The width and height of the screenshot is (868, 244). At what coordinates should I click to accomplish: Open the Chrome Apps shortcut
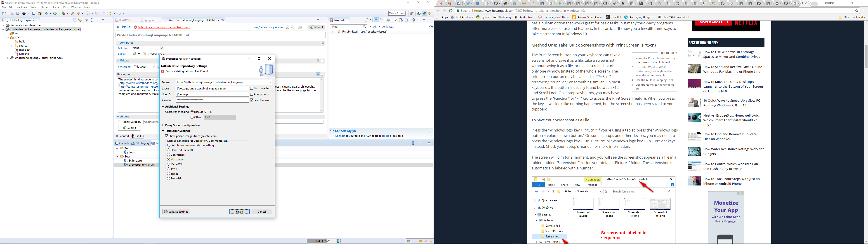[x=442, y=17]
